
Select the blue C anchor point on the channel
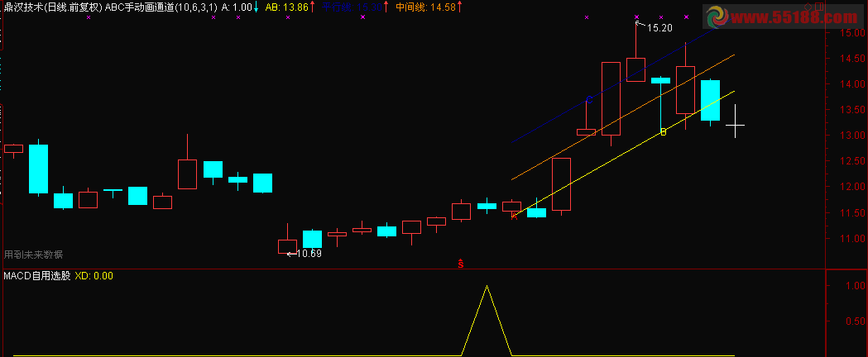589,100
